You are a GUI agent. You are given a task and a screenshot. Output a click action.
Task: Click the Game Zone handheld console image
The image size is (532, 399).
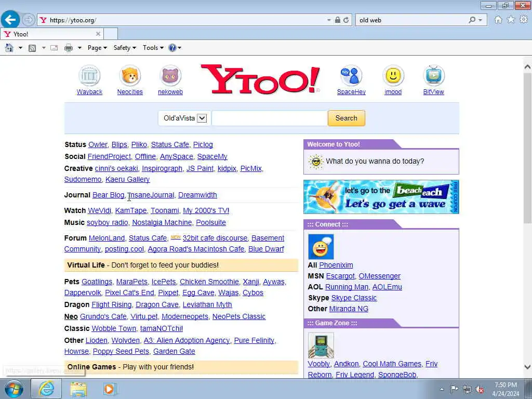321,345
